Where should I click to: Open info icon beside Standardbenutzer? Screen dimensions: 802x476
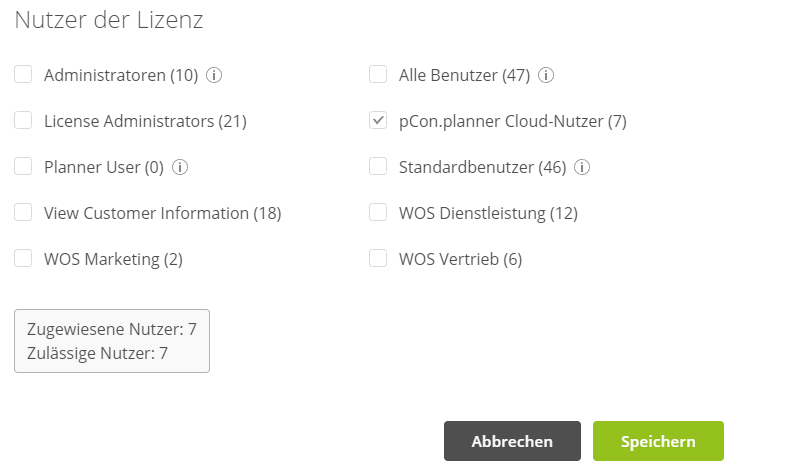point(582,167)
